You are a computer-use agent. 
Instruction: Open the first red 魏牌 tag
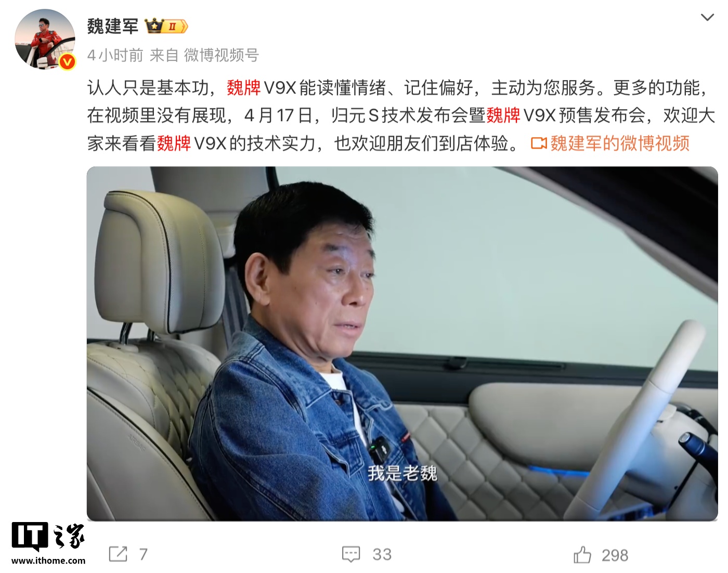(243, 88)
